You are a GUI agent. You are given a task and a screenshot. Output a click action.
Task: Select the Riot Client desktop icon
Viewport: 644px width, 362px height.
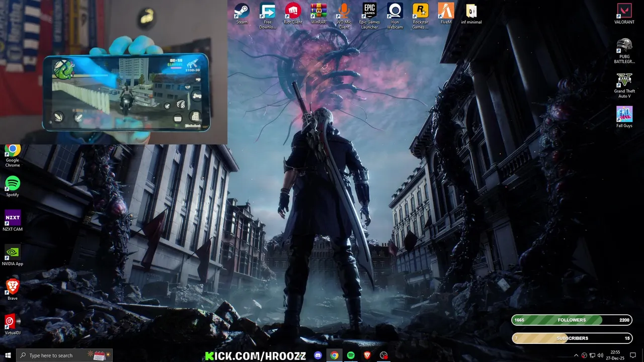293,14
